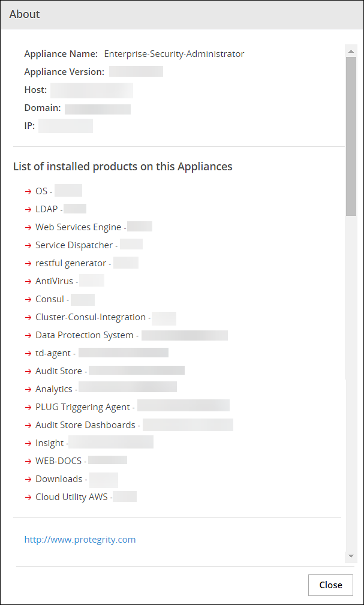Click the vertical scrollbar thumb
The width and height of the screenshot is (364, 605).
(x=351, y=136)
